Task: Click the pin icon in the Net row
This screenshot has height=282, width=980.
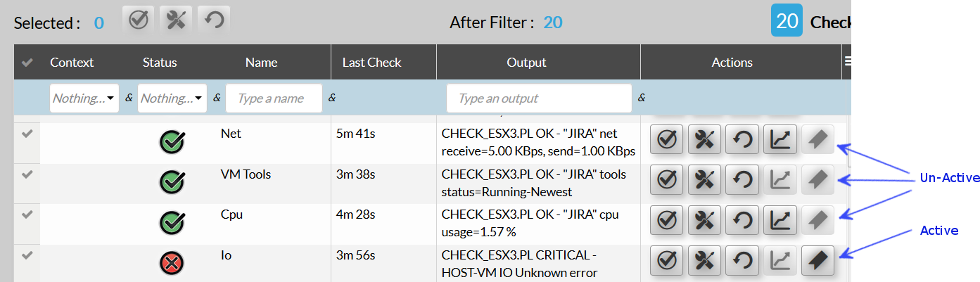Action: pyautogui.click(x=817, y=140)
